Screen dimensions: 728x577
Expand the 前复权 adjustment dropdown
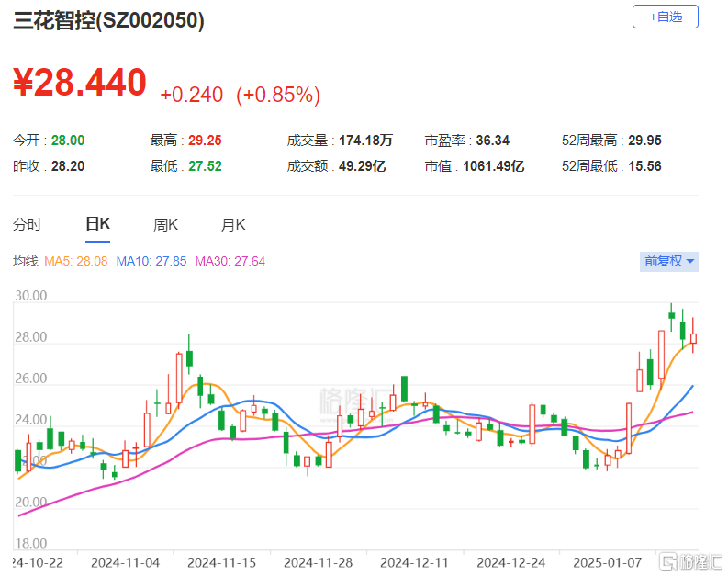[x=668, y=262]
